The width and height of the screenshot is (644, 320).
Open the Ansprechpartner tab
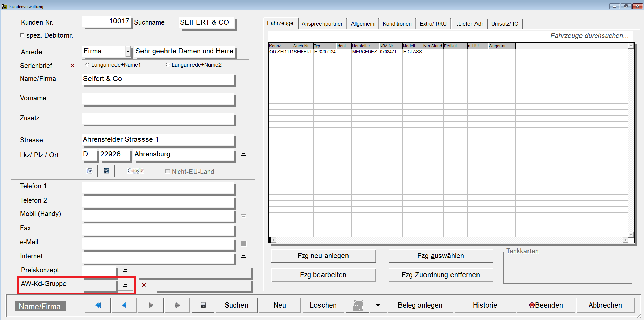pyautogui.click(x=322, y=24)
